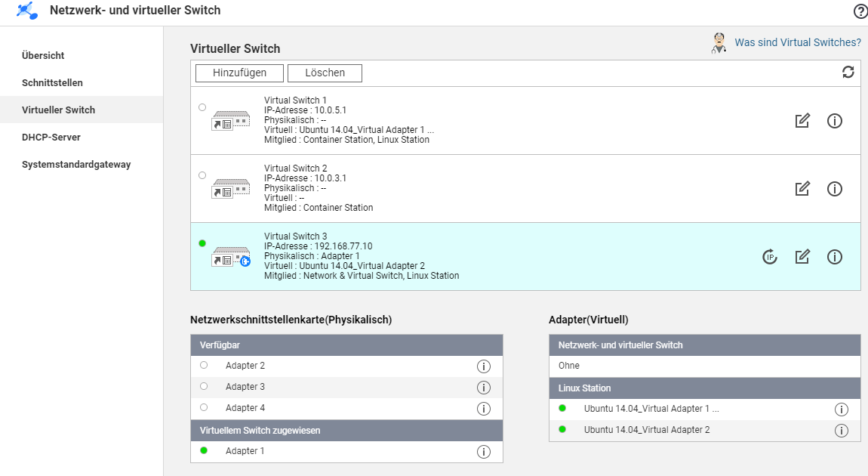Click the doctor assistant icon
Screen dimensions: 868x476
click(x=719, y=42)
